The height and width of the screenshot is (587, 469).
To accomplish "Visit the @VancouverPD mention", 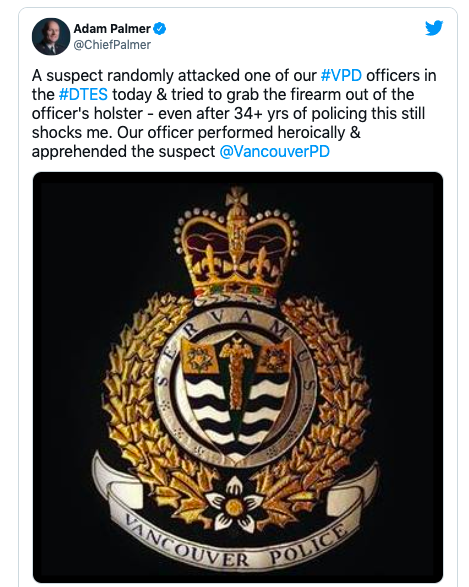I will pos(274,152).
